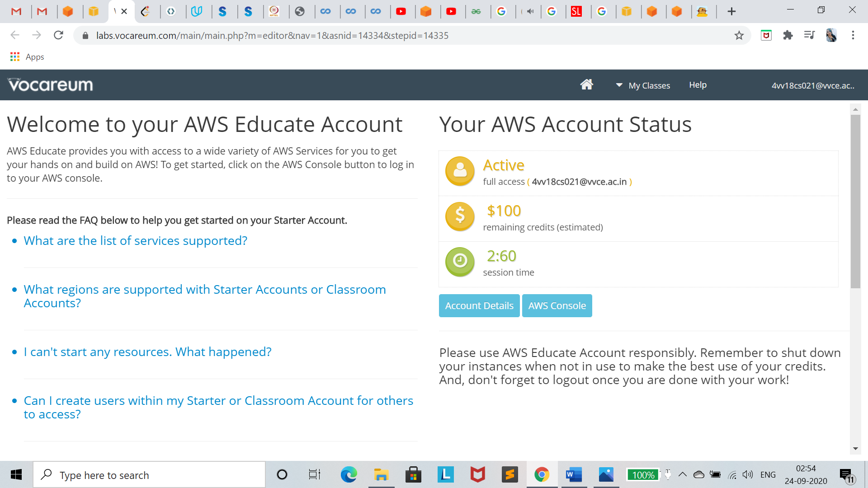Open the Vocareum home icon
Screen dimensions: 868x488
click(x=586, y=84)
